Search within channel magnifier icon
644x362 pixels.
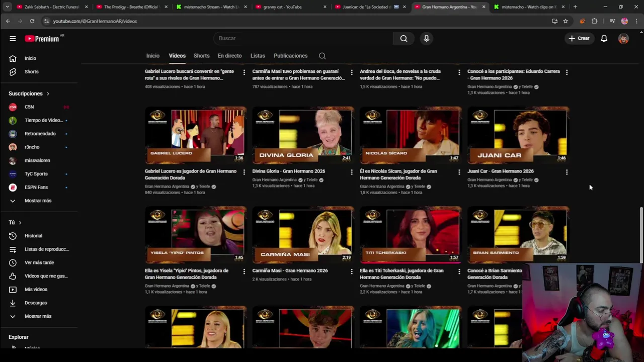(x=322, y=56)
